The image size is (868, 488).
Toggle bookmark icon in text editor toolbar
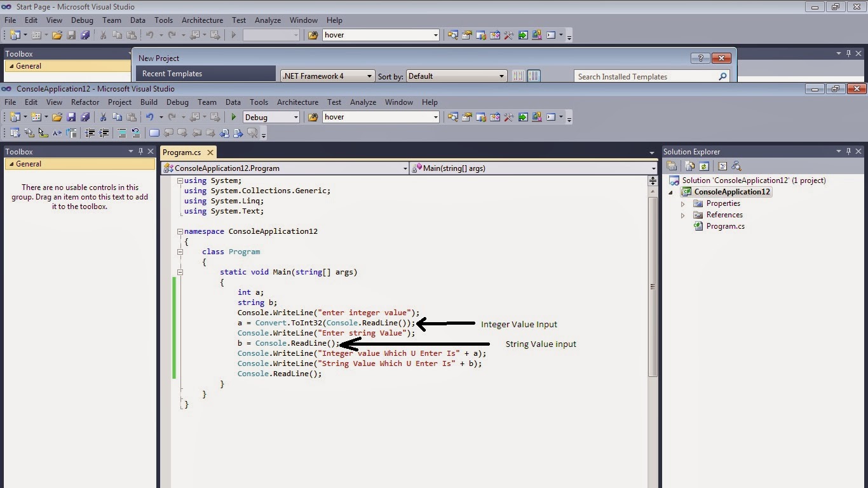(154, 133)
